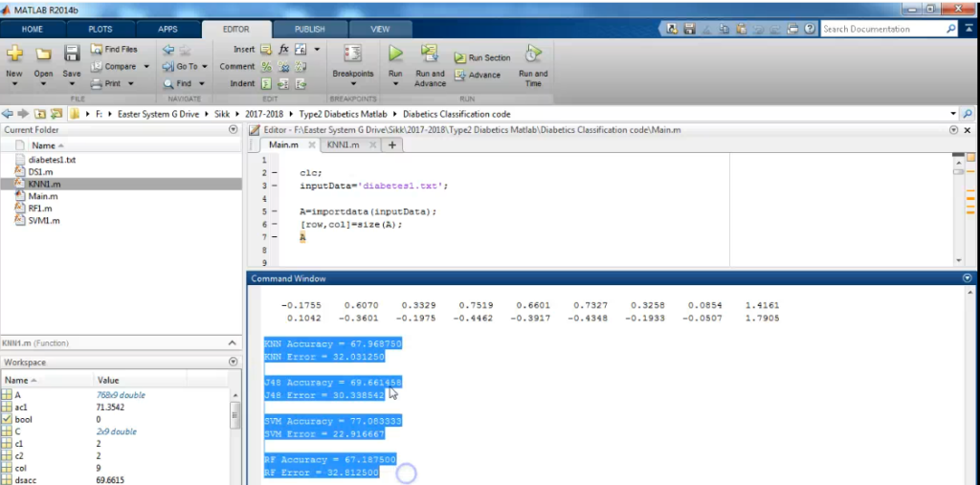Click the Save file icon
980x485 pixels.
click(72, 55)
